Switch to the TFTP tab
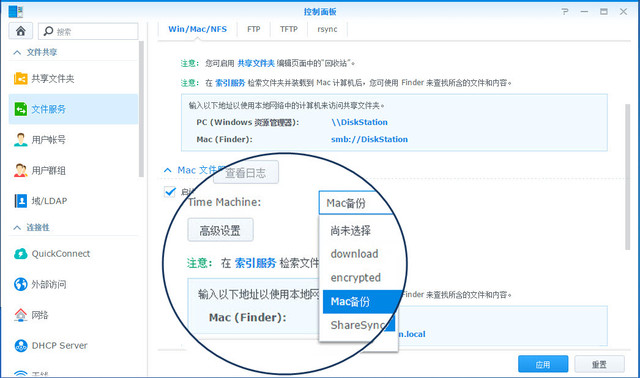 click(x=289, y=29)
